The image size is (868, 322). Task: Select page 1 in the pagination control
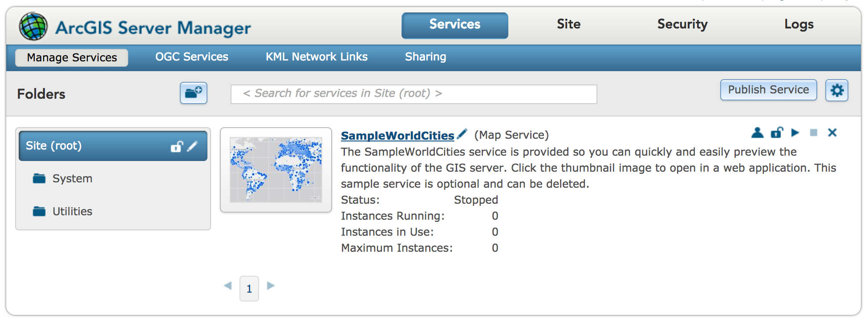tap(249, 288)
